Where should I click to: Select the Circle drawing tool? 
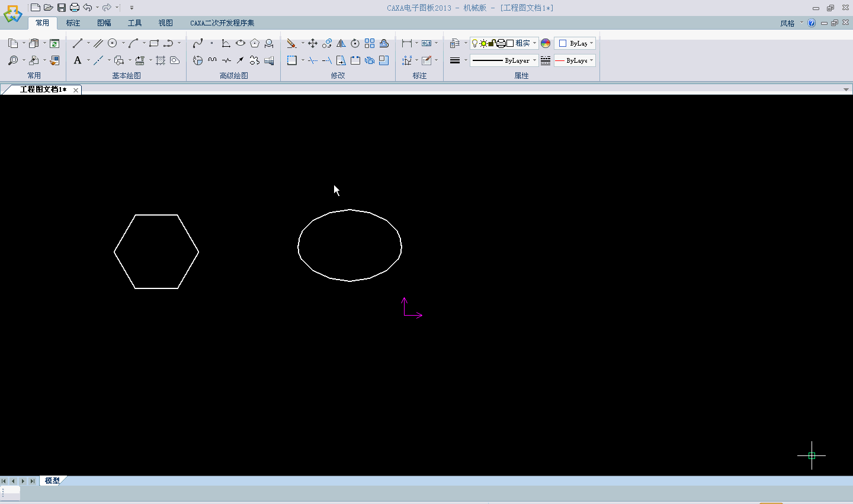pos(112,43)
